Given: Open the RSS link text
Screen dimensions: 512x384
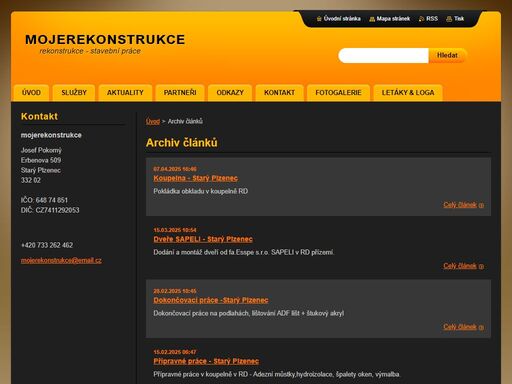Looking at the screenshot, I should tap(432, 19).
